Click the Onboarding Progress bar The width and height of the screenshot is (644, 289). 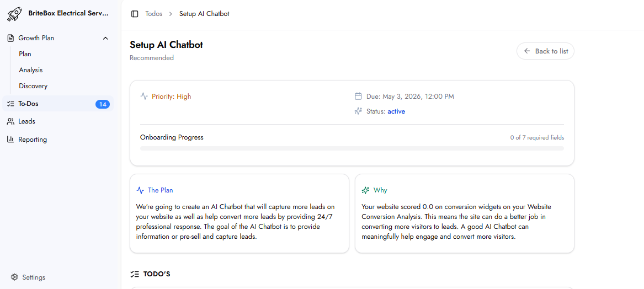(352, 148)
